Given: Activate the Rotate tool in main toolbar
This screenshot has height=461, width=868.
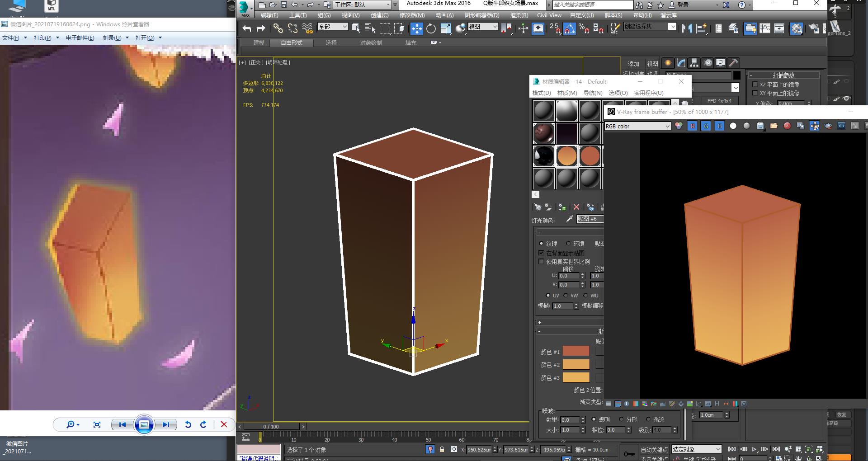Looking at the screenshot, I should tap(431, 29).
